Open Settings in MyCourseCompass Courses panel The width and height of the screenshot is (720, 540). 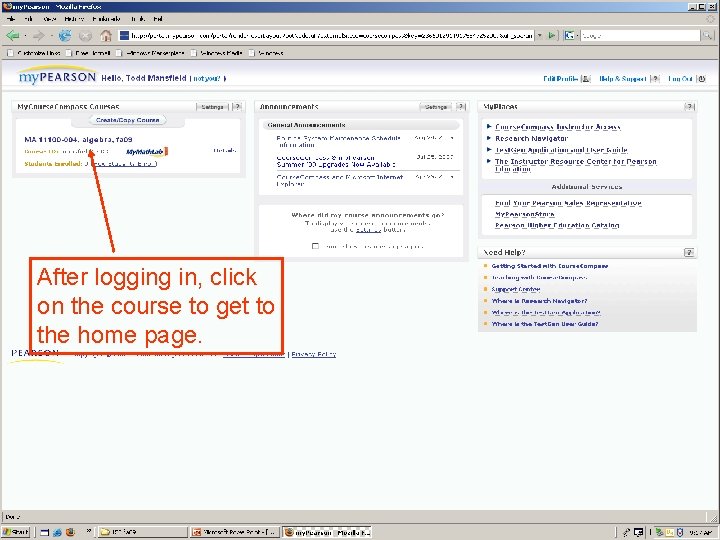(212, 107)
